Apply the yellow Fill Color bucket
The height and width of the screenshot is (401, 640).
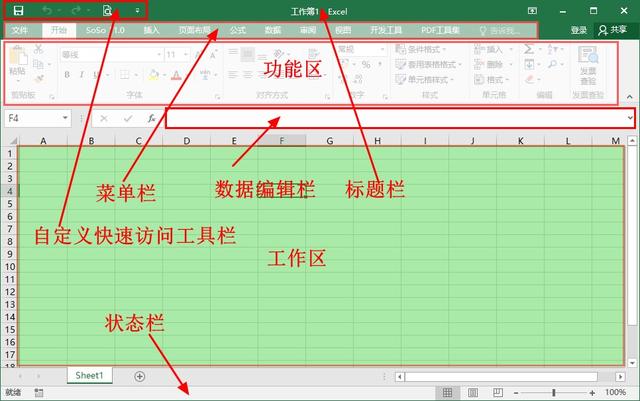click(153, 75)
